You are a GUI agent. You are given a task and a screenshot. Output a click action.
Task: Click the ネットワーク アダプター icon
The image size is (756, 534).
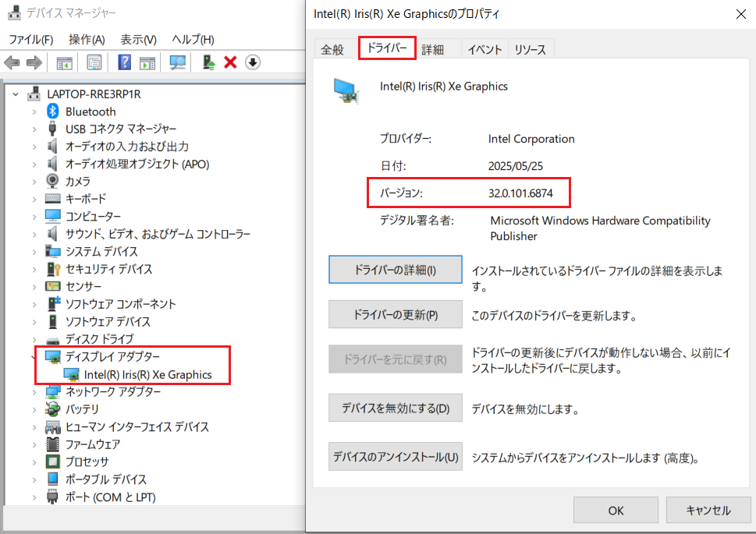[52, 391]
